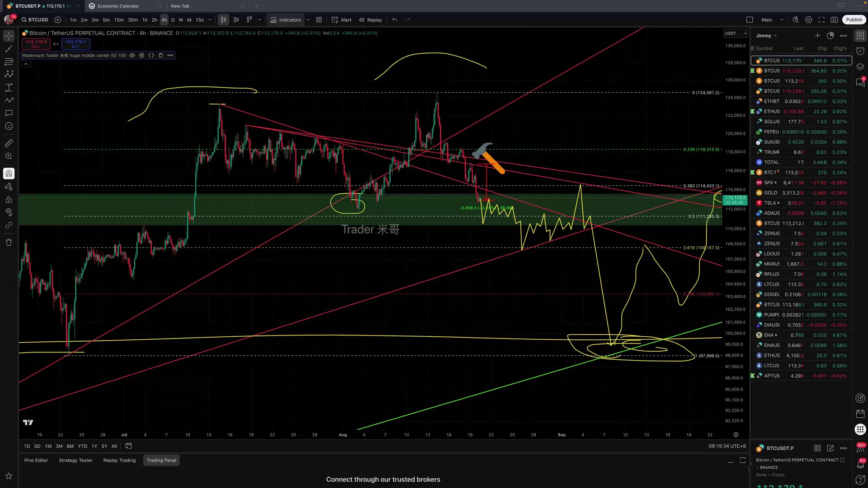Select the 1D date range
Screen dimensions: 868x488
(x=27, y=446)
